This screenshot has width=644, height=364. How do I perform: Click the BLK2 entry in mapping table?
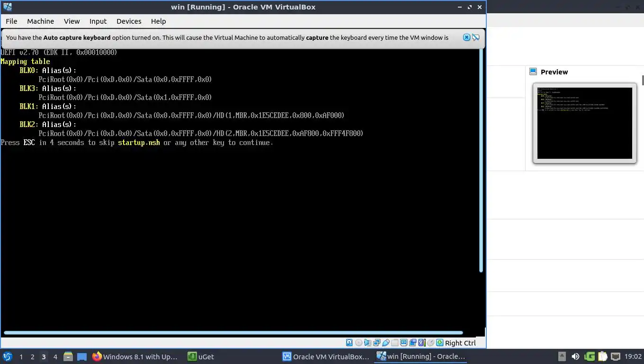coord(29,124)
